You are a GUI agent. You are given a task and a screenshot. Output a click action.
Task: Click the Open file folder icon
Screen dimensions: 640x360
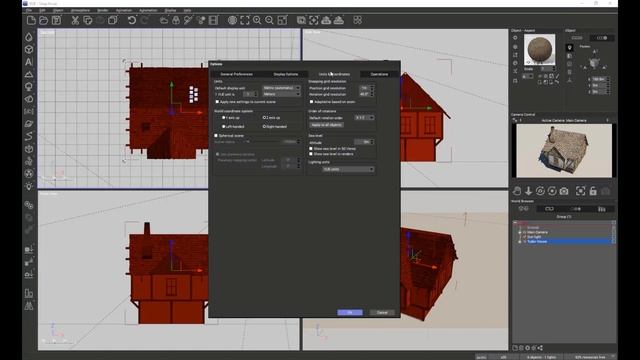44,20
